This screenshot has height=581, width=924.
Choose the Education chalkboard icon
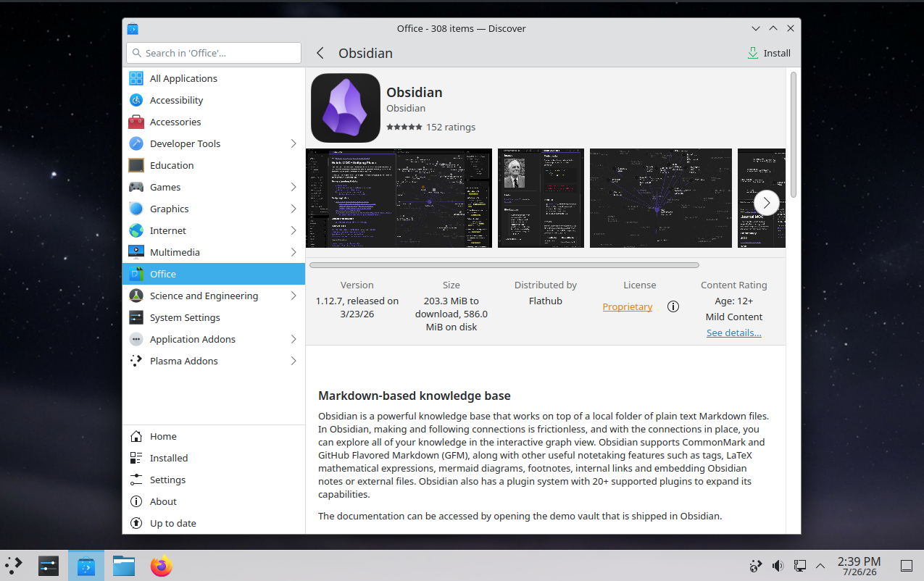[136, 165]
